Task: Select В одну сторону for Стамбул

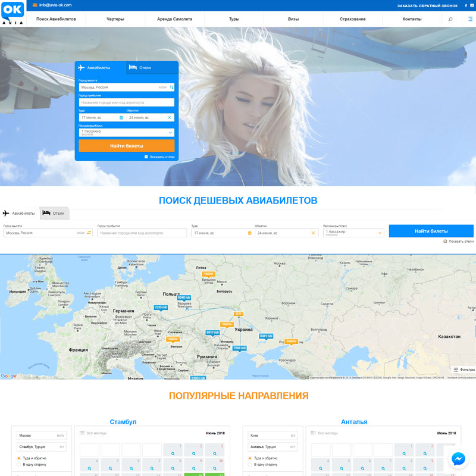Action: [x=19, y=465]
